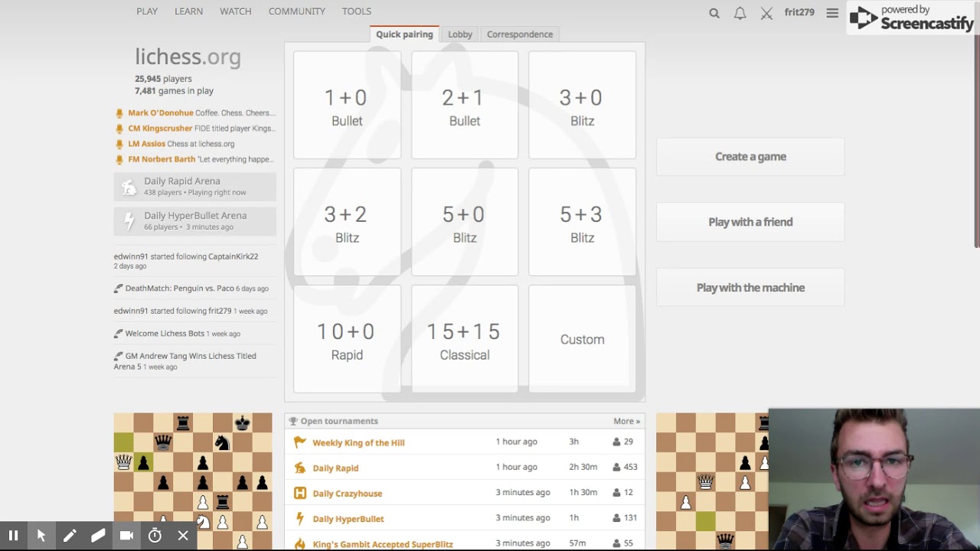980x551 pixels.
Task: Open the notifications bell icon
Action: point(740,13)
